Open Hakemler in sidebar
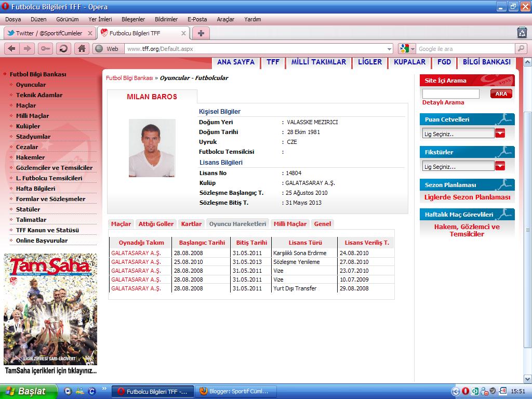The image size is (532, 399). point(30,157)
